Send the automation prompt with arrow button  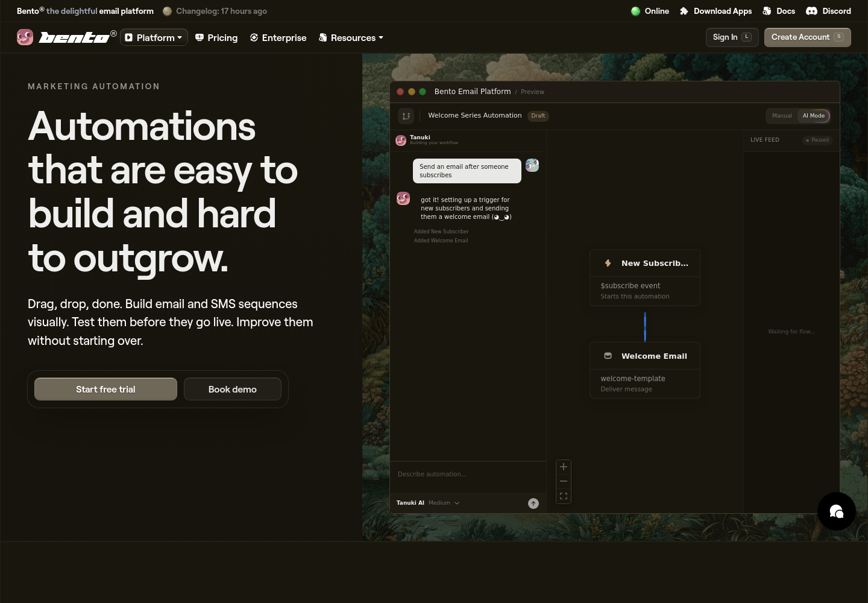pos(533,504)
